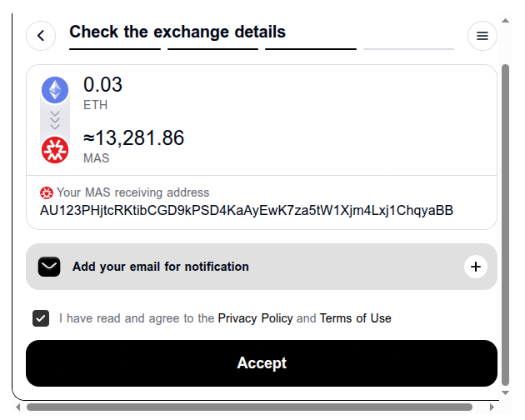Viewport: 525px width, 420px height.
Task: Click the envelope email icon
Action: 49,267
